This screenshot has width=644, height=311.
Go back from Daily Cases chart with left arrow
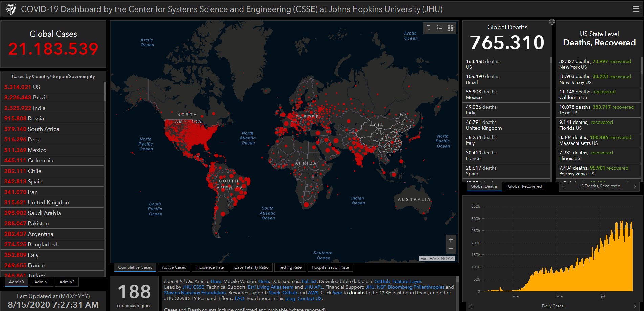click(471, 306)
